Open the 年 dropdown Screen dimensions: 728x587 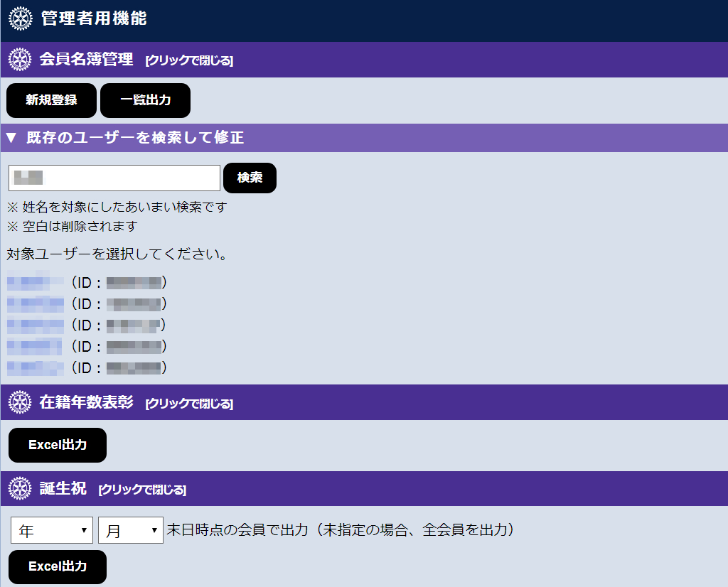pyautogui.click(x=52, y=530)
